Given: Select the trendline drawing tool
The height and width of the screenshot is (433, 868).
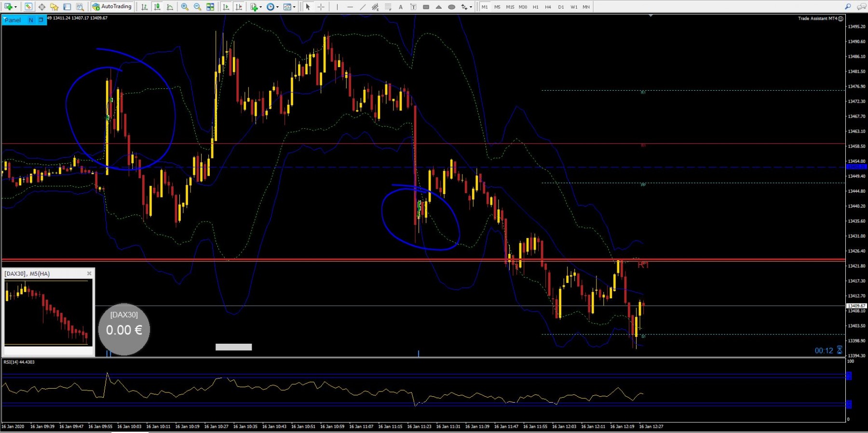Looking at the screenshot, I should [x=363, y=7].
